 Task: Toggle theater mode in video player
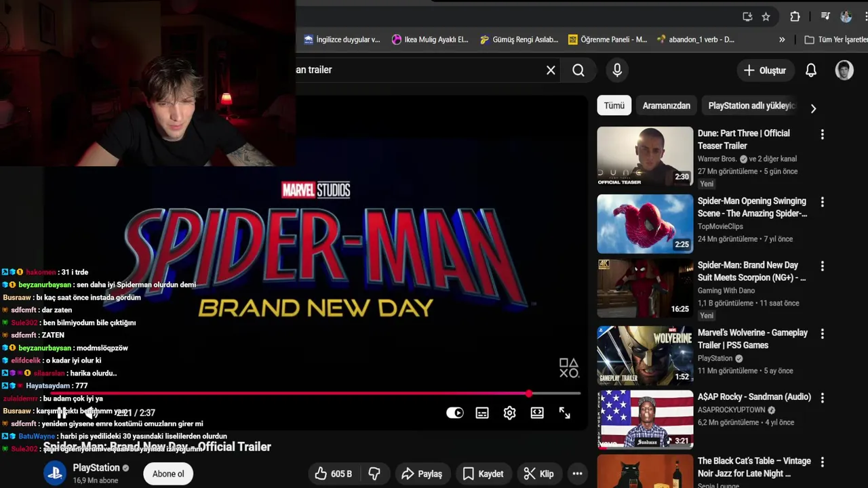click(x=537, y=413)
